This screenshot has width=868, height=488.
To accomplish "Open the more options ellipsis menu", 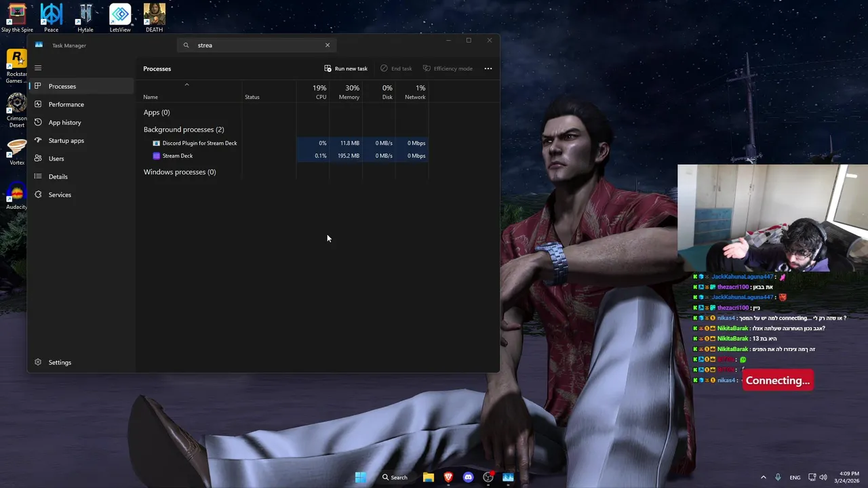I will pos(488,68).
